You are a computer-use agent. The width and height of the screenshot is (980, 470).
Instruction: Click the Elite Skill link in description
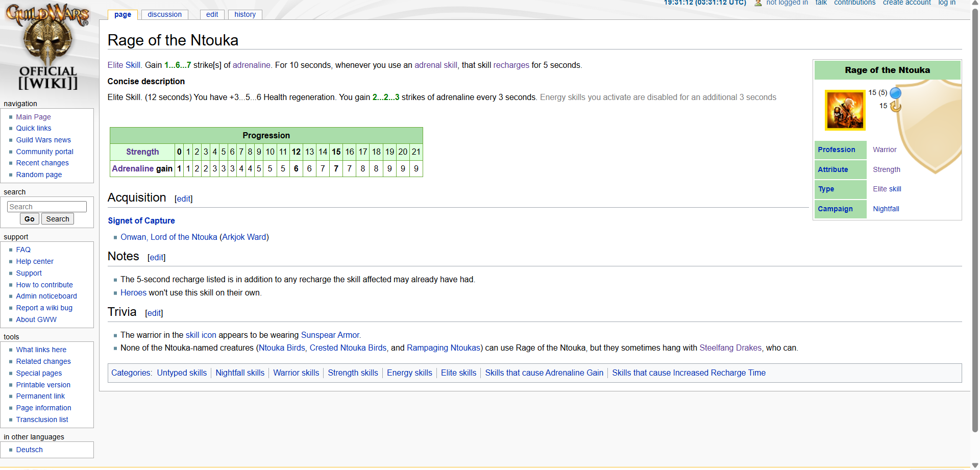(x=124, y=65)
